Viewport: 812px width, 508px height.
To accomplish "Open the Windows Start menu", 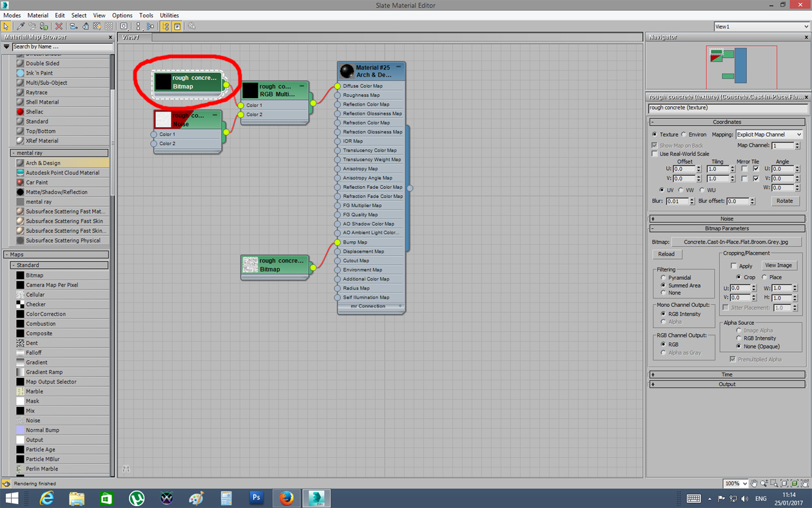I will point(12,498).
